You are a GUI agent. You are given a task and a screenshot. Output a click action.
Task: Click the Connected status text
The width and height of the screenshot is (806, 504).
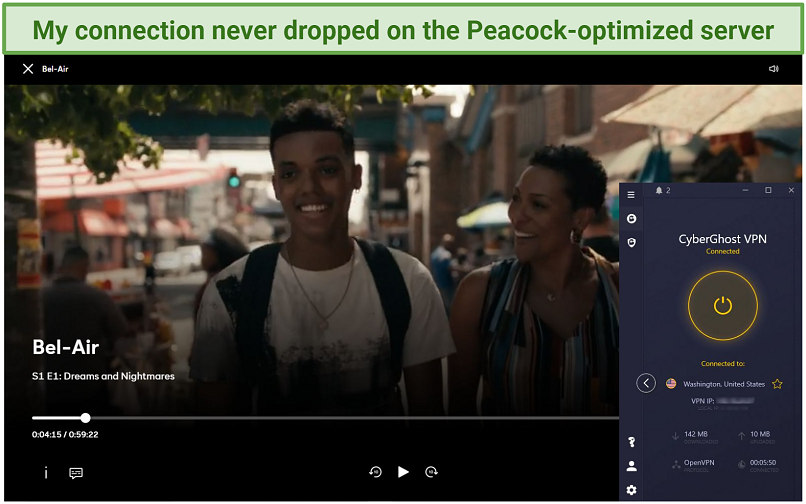point(722,251)
